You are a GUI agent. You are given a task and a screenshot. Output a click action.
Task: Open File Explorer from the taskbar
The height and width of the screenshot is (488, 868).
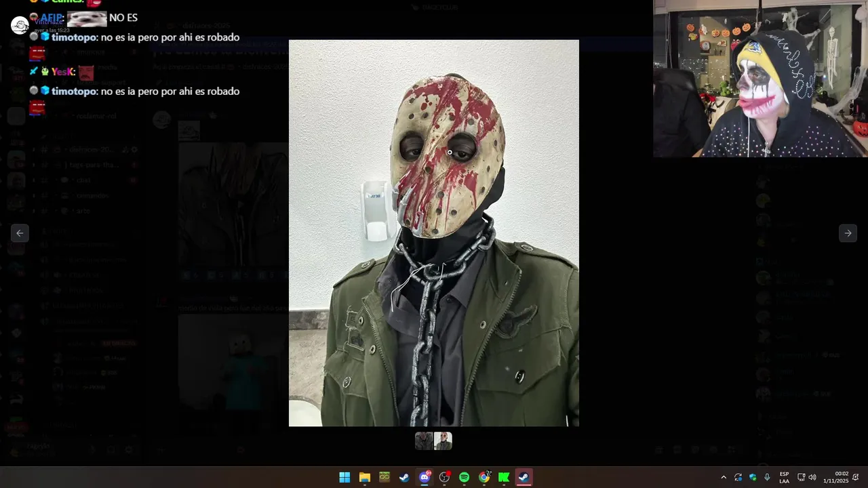364,477
